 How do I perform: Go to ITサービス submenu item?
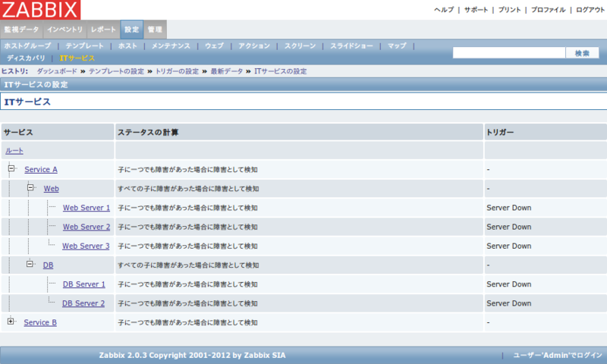pyautogui.click(x=77, y=58)
